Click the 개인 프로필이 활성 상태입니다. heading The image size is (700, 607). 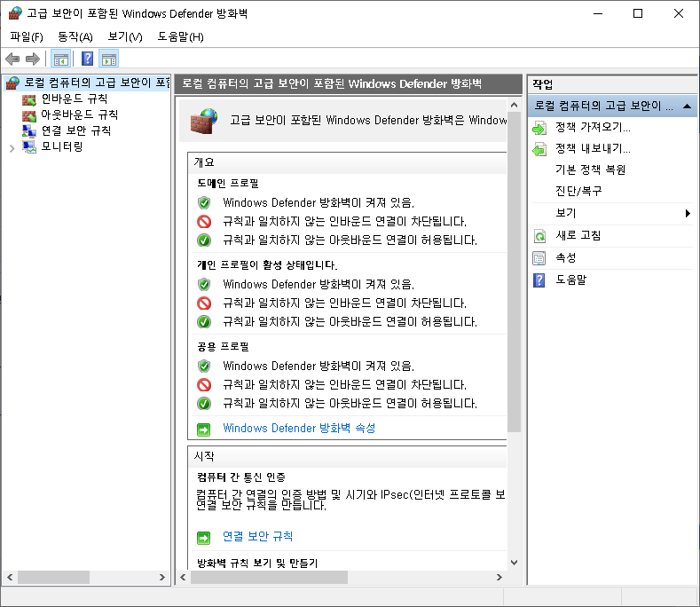[267, 264]
